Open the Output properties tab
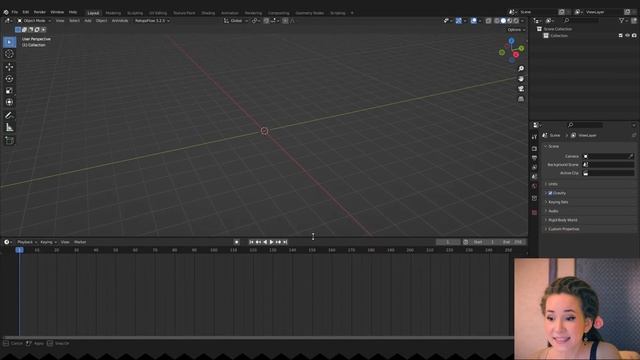Screen dimensions: 640x360 pos(534,158)
